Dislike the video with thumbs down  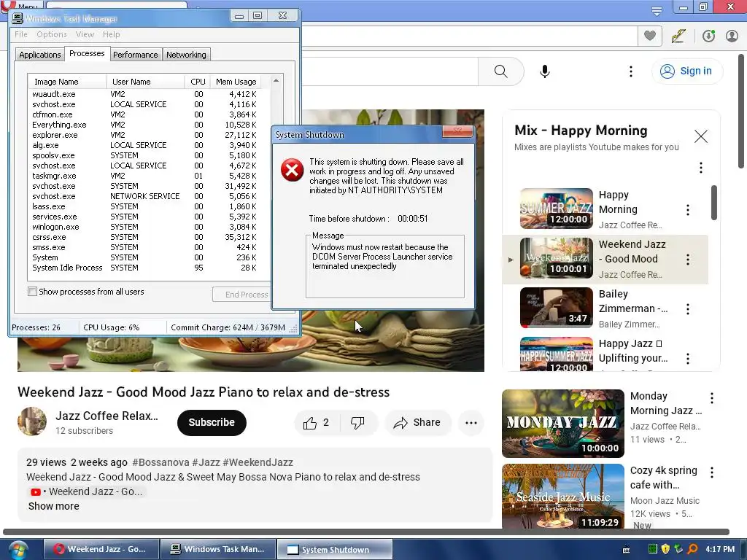(357, 422)
